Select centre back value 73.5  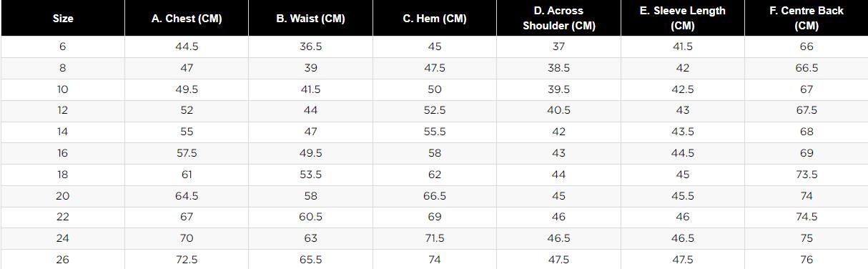click(x=807, y=175)
